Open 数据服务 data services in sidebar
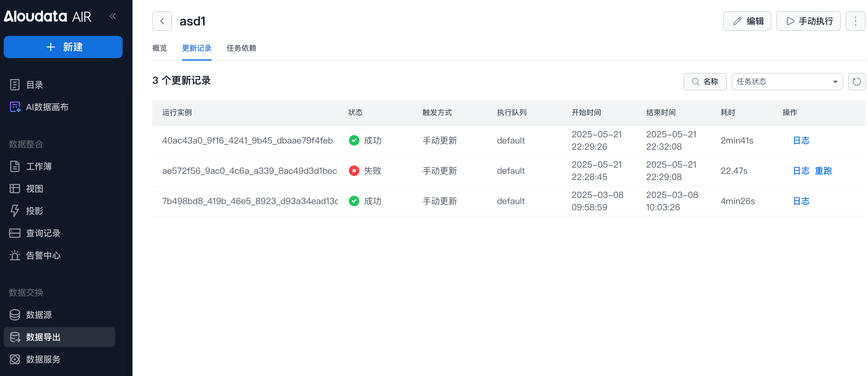868x376 pixels. coord(43,359)
